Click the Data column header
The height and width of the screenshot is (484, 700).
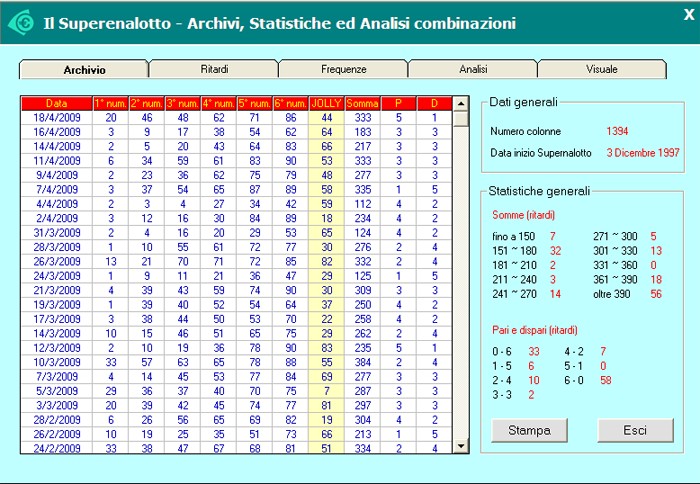[x=57, y=104]
